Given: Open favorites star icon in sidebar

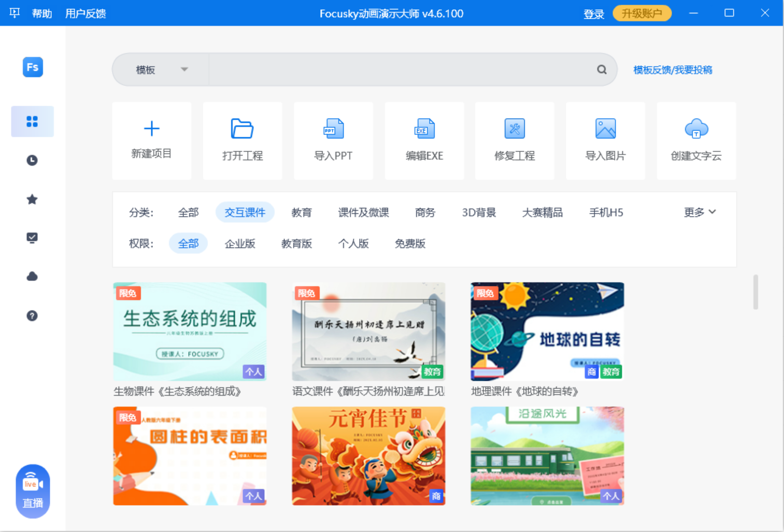Looking at the screenshot, I should [x=32, y=199].
